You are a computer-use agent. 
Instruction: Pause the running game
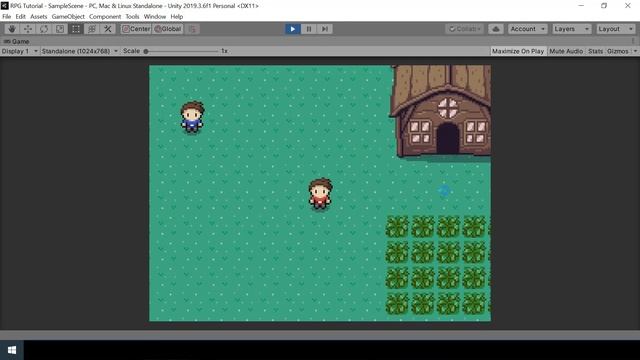tap(309, 29)
